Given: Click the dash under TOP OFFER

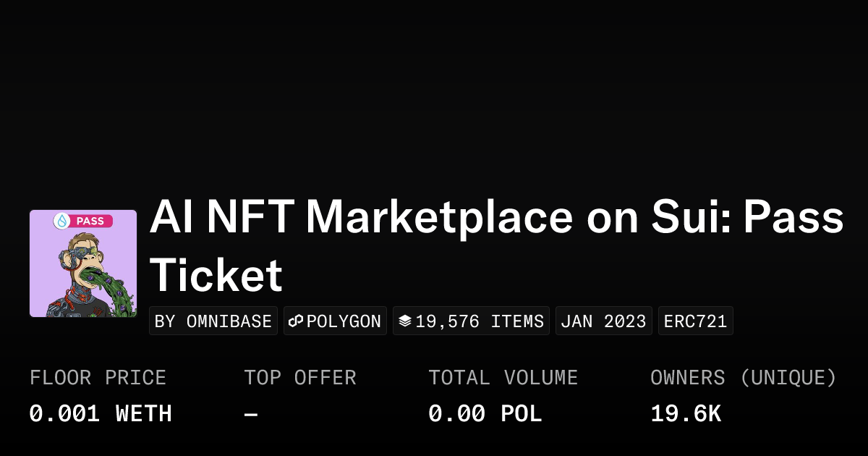Looking at the screenshot, I should click(251, 414).
